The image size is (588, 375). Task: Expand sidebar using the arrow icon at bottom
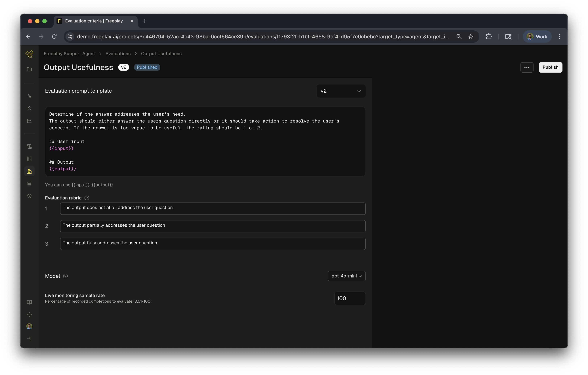29,338
